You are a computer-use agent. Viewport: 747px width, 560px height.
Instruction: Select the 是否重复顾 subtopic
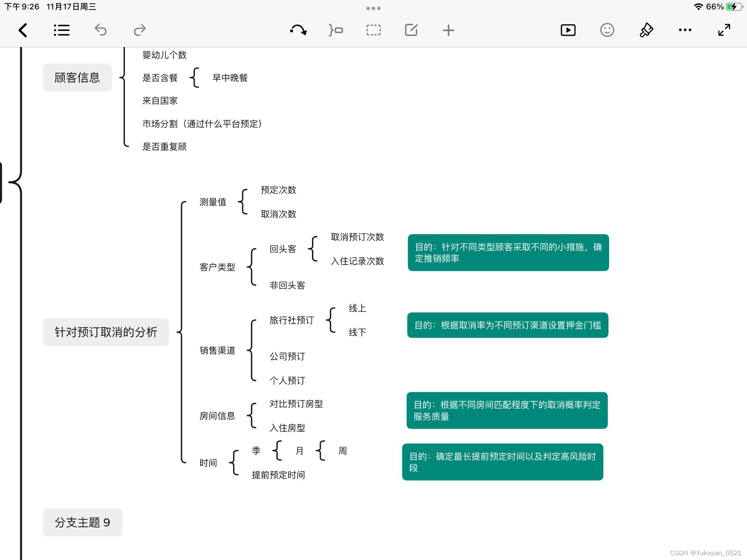click(x=165, y=147)
